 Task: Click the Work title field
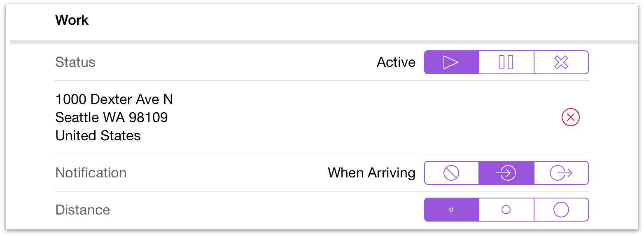pos(72,20)
